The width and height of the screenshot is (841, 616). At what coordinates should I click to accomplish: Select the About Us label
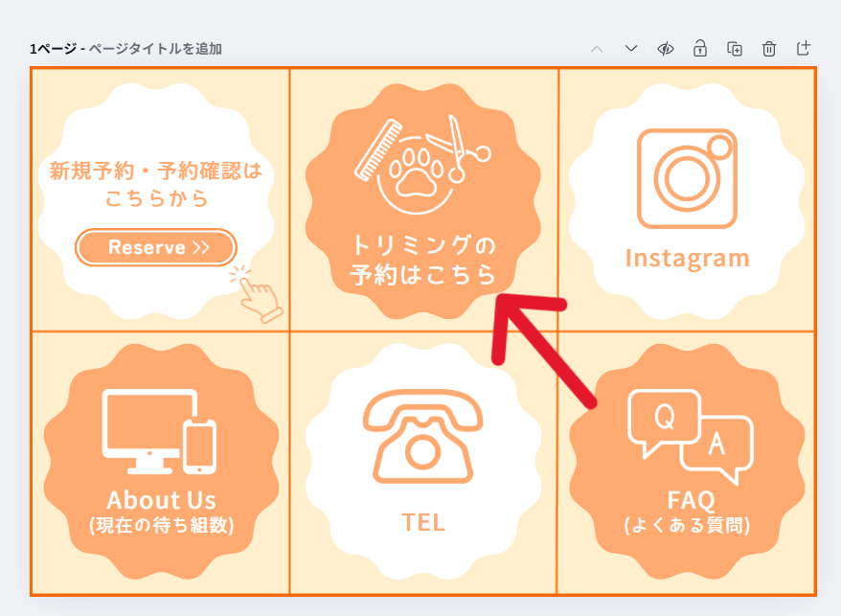coord(161,500)
